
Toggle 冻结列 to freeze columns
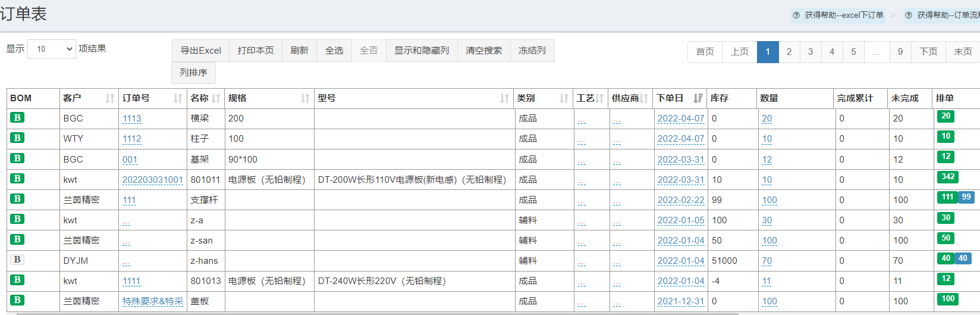532,51
